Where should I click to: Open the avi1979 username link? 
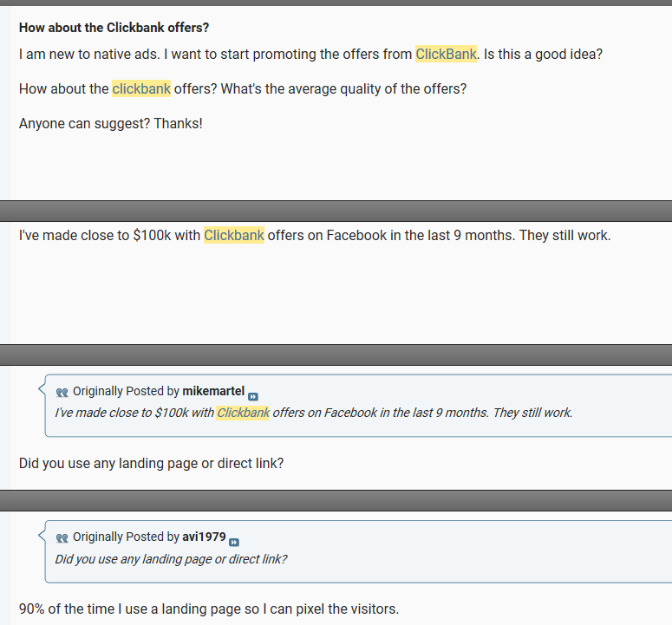(x=204, y=537)
